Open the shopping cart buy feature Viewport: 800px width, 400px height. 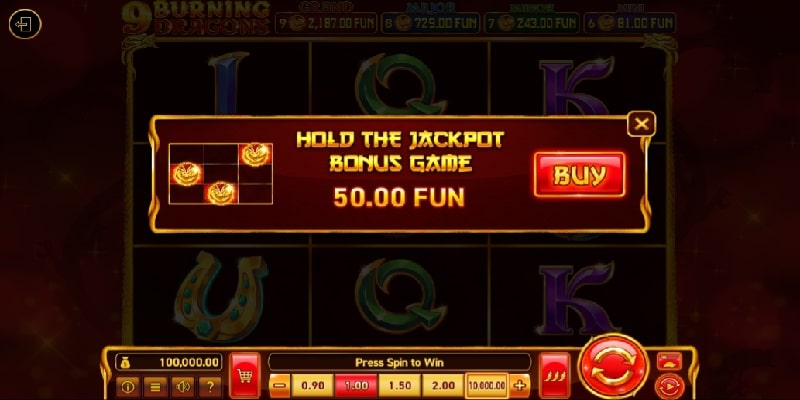[245, 376]
